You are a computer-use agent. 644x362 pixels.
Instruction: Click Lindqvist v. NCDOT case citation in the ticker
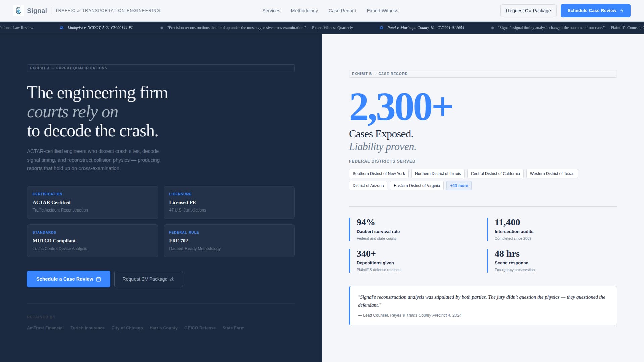[x=100, y=28]
